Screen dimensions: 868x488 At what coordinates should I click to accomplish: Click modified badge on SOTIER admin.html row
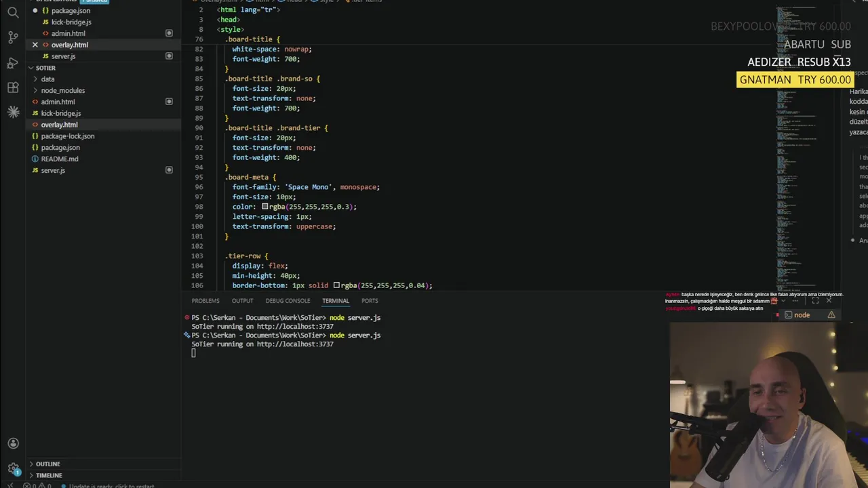(x=169, y=102)
